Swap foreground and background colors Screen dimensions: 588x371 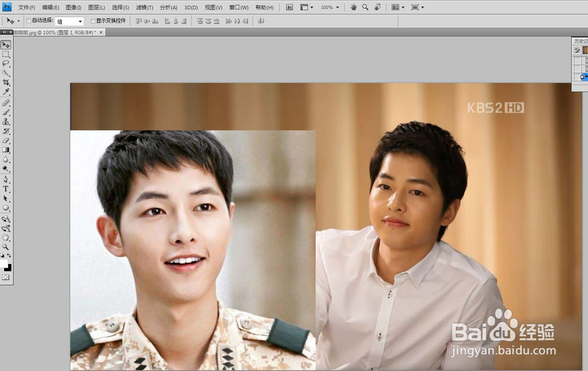[9, 255]
